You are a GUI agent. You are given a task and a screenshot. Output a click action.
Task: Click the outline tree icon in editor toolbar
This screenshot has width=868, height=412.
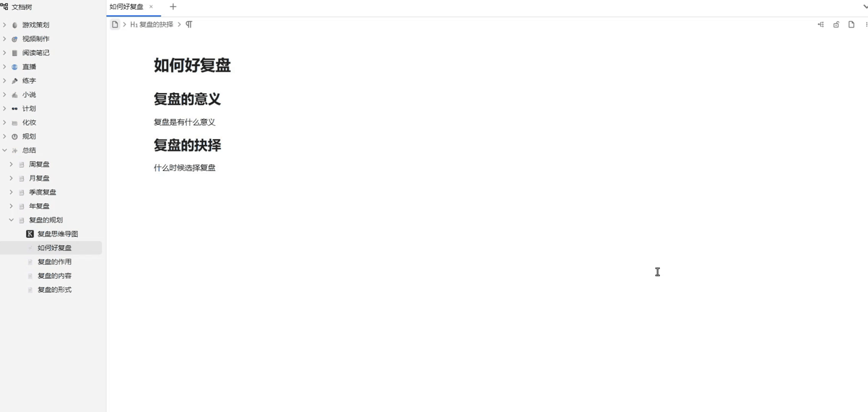coord(821,25)
